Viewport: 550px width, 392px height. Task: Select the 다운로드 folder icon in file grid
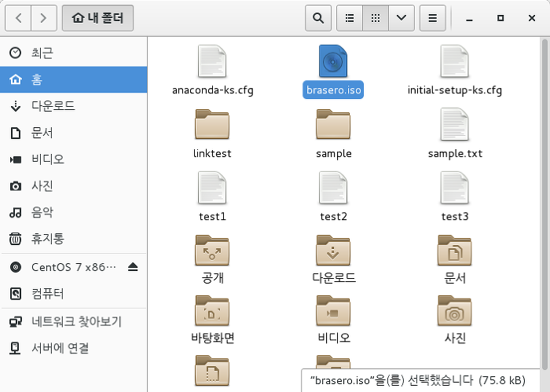pyautogui.click(x=333, y=251)
